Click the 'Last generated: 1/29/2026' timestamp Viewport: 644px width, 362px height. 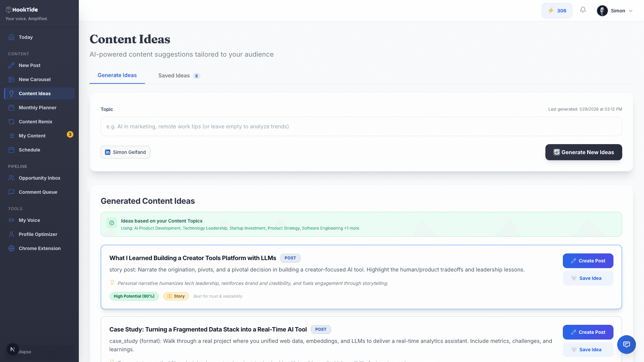(x=585, y=109)
